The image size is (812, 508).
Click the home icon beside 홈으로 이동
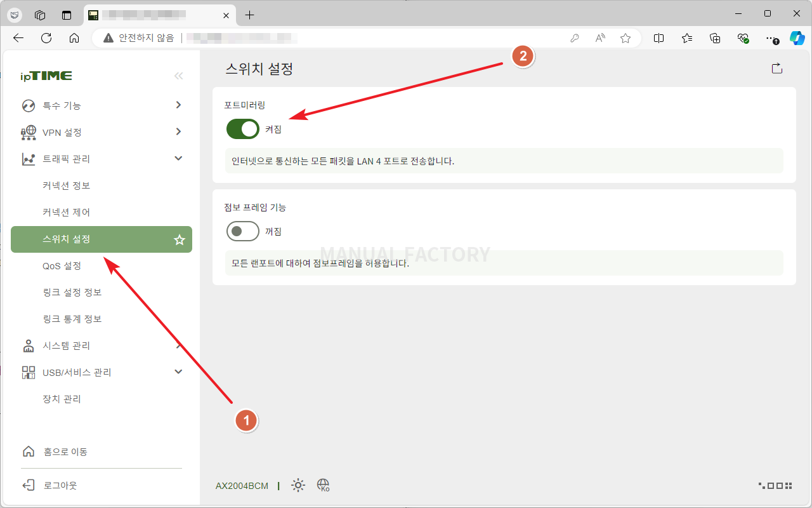[x=28, y=451]
